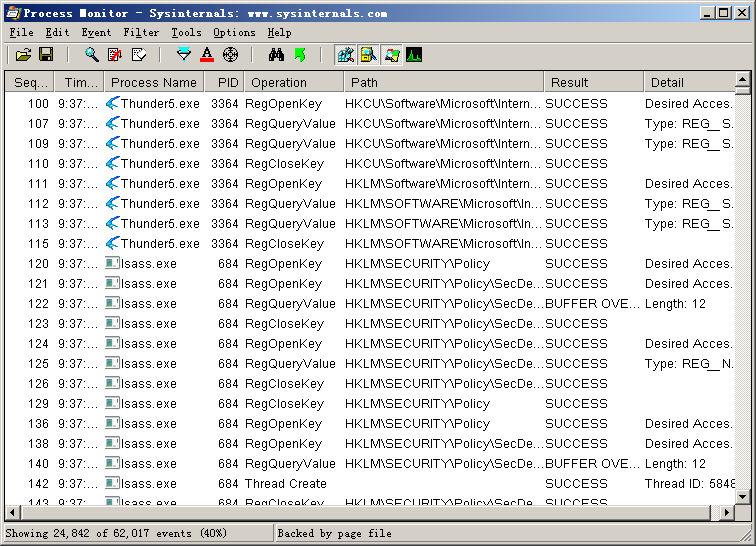The height and width of the screenshot is (546, 756).
Task: Click Thunder5.exe icon in row 111
Action: click(112, 183)
